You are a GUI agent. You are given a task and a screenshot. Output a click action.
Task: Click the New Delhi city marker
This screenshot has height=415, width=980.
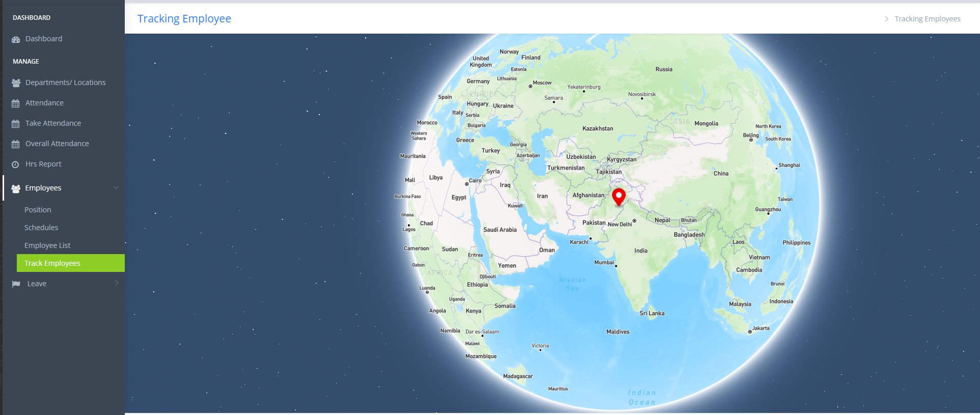(x=634, y=221)
